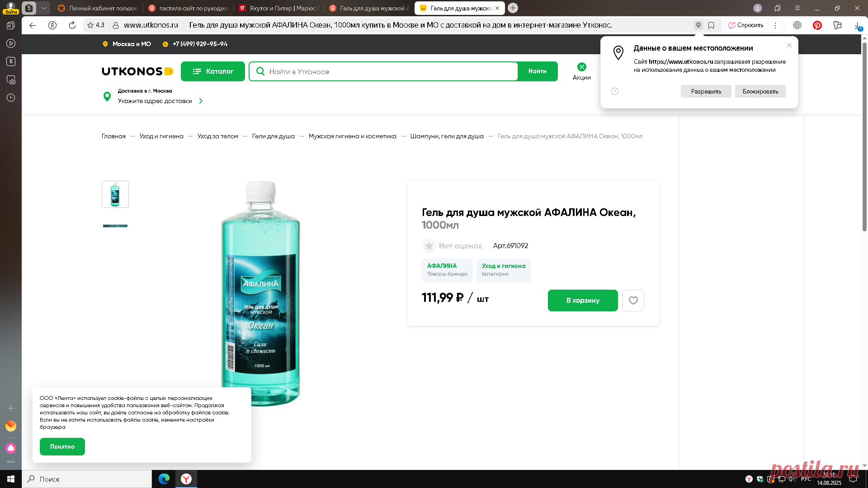Open sidebar screenshot tool
The height and width of the screenshot is (488, 868).
tap(11, 80)
